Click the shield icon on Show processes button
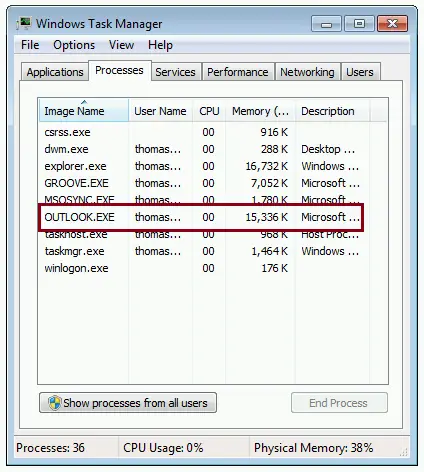 [55, 403]
